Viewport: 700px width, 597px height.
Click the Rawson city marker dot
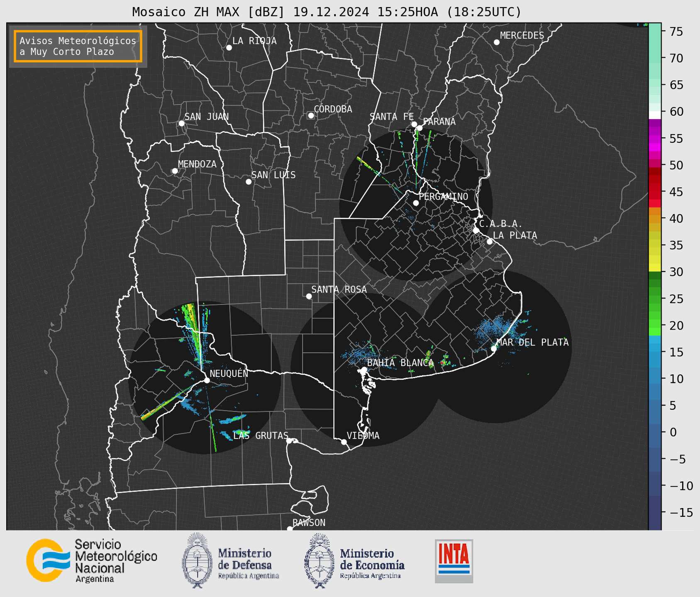pos(290,529)
